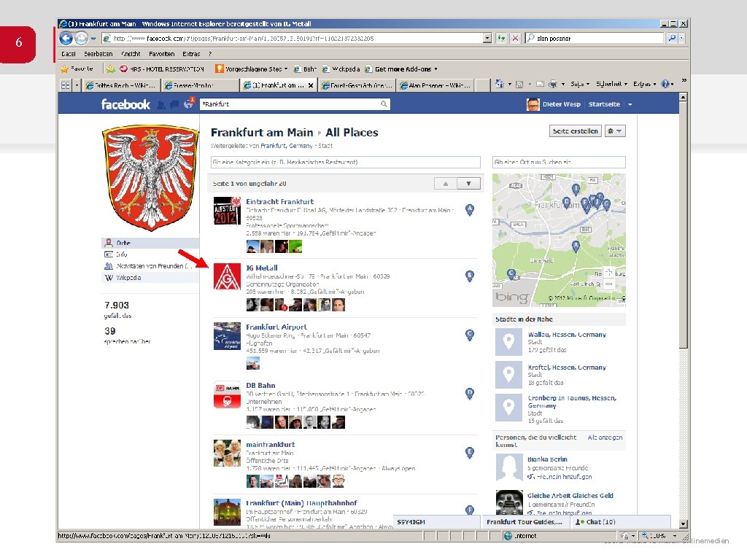Screen dimensions: 747x560
Task: Open the zoom level dropdown in status bar
Action: pos(675,536)
